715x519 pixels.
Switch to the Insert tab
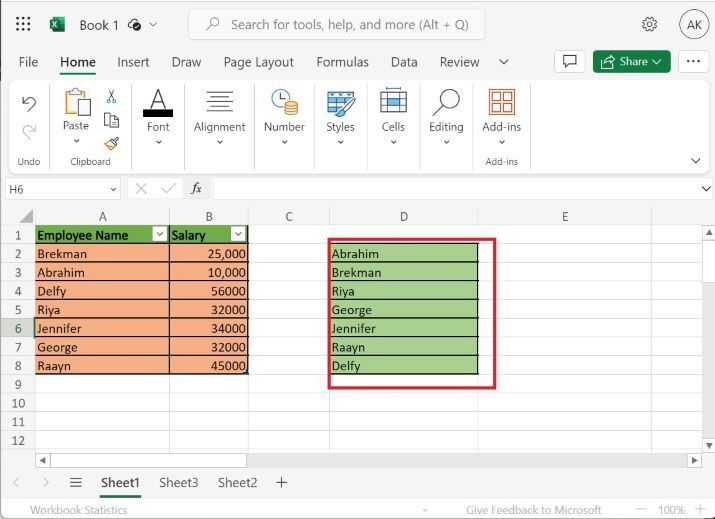[x=133, y=62]
